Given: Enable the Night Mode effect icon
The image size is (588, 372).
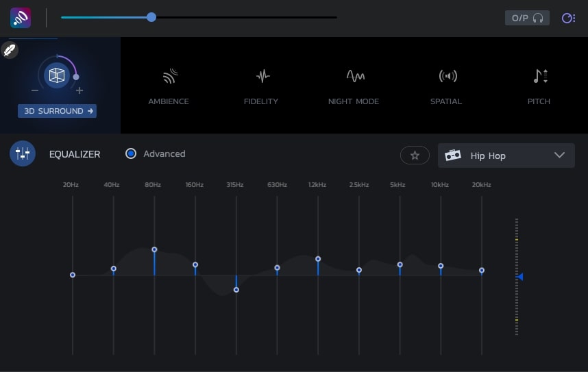Looking at the screenshot, I should (354, 76).
